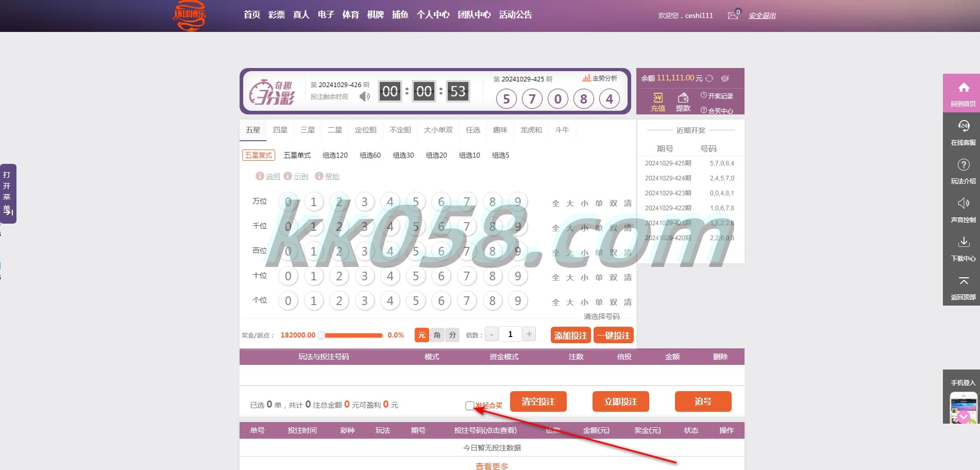Viewport: 980px width, 470px height.
Task: Select digit 7 in 十位 row
Action: click(x=467, y=276)
